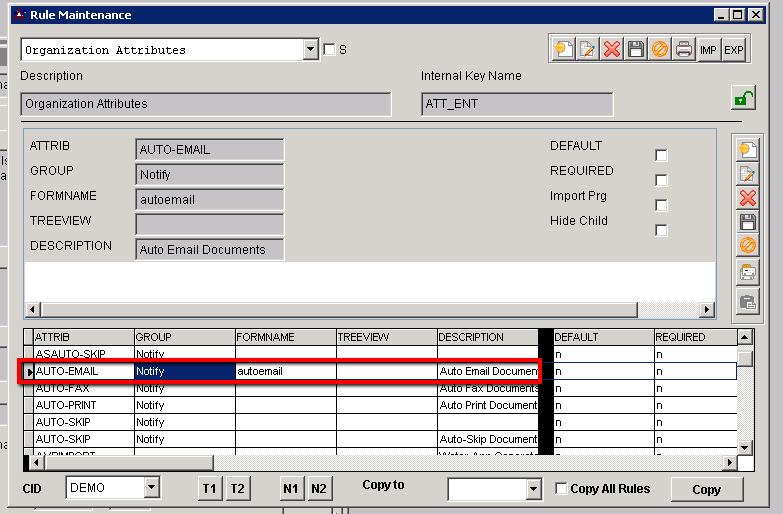Expand the CID dropdown showing DEMO
The height and width of the screenshot is (514, 783).
click(151, 488)
